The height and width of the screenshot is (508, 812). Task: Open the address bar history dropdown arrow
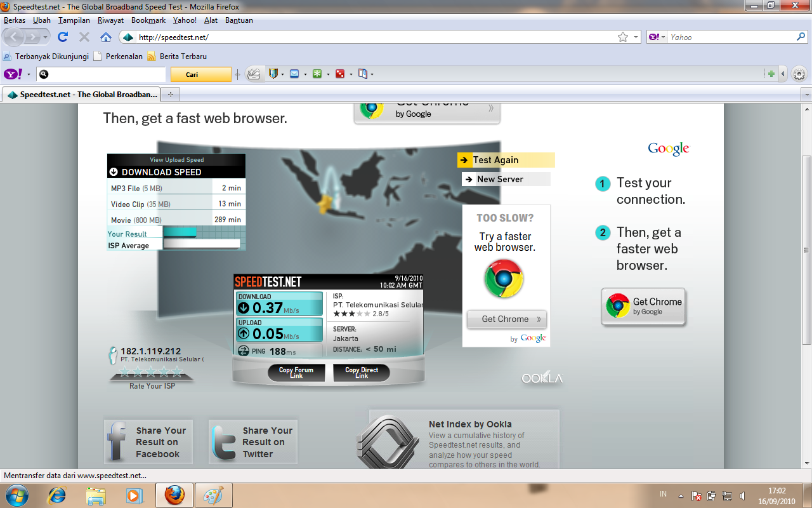point(636,37)
